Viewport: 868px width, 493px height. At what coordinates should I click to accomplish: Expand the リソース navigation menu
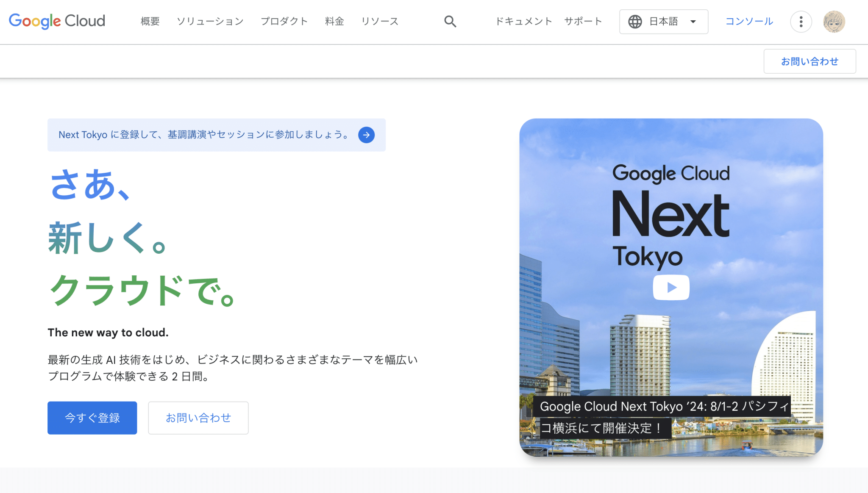click(x=379, y=21)
